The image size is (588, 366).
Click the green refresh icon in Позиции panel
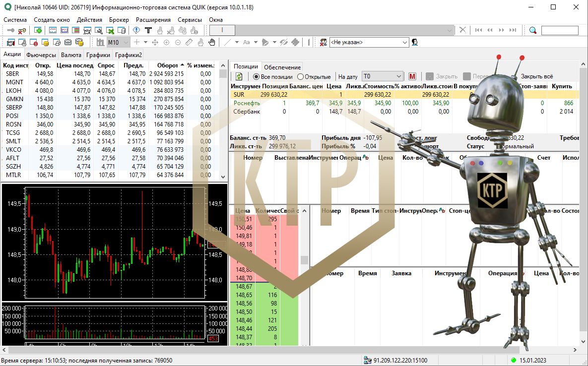239,76
